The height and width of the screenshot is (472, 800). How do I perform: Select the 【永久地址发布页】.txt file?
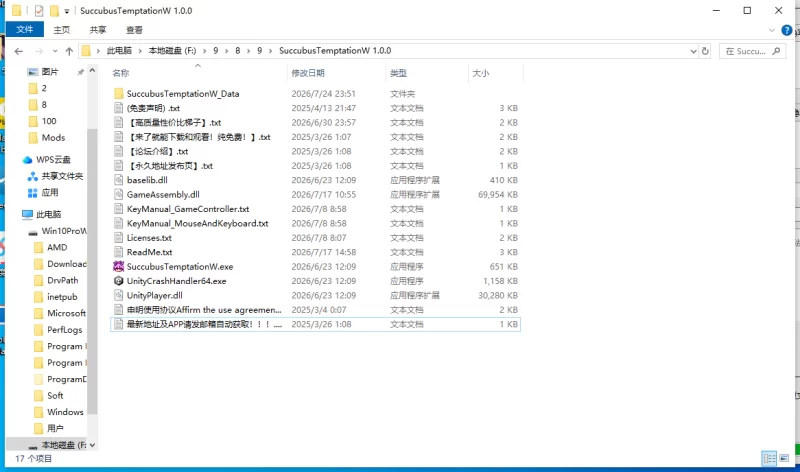point(169,166)
